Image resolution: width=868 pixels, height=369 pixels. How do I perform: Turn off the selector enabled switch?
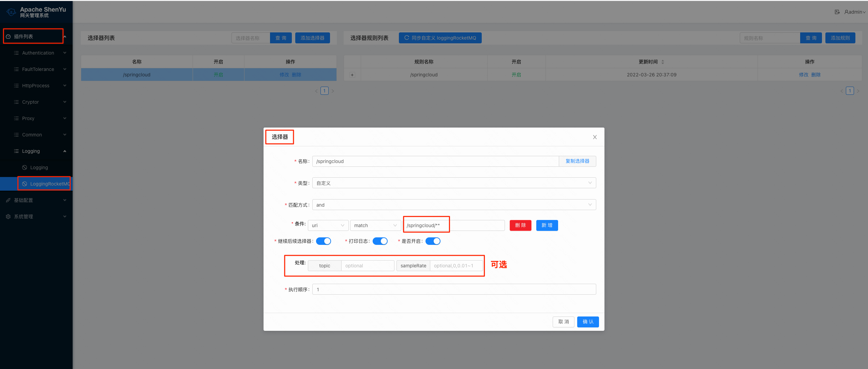click(x=433, y=241)
